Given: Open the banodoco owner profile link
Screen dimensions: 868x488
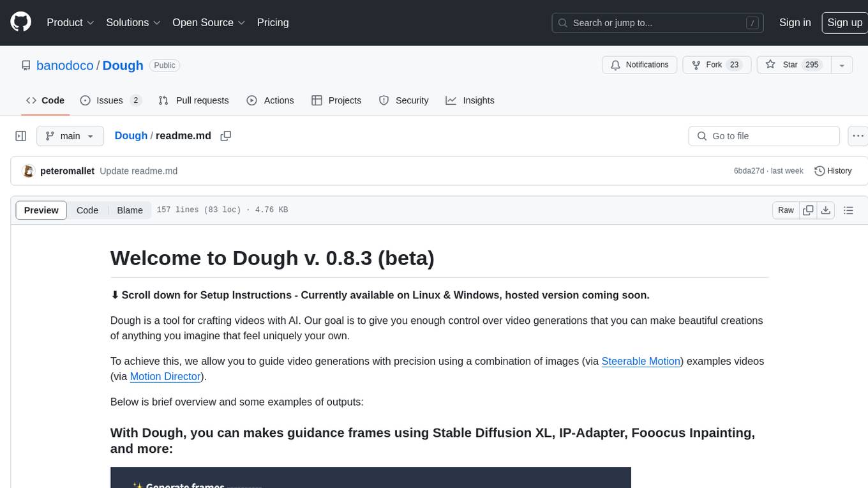Looking at the screenshot, I should tap(65, 65).
